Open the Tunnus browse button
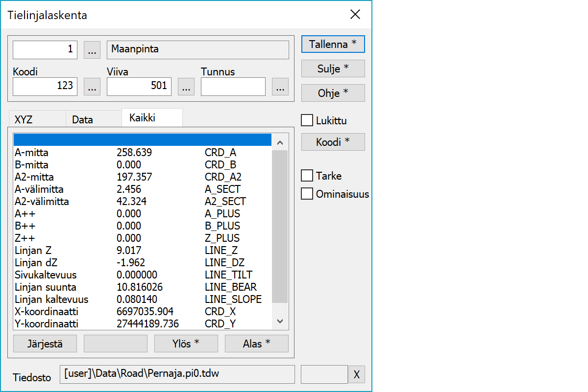Screen dimensions: 588x392 tap(280, 87)
